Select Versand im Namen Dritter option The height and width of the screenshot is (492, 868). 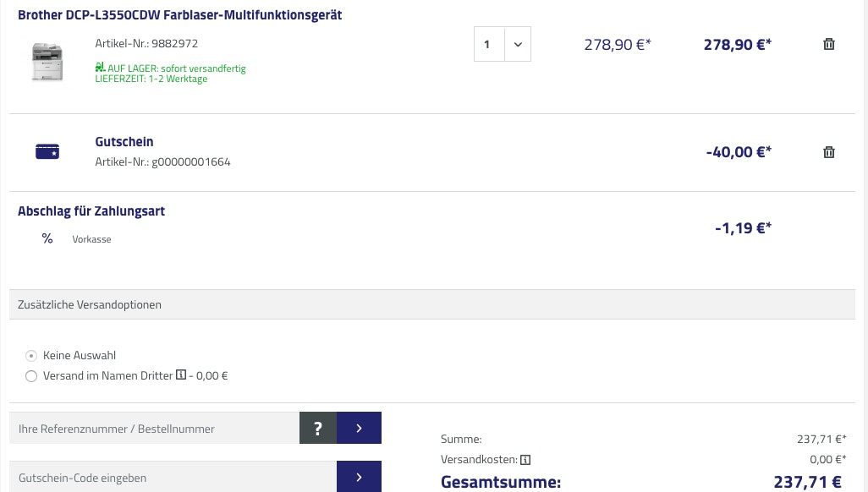(31, 376)
